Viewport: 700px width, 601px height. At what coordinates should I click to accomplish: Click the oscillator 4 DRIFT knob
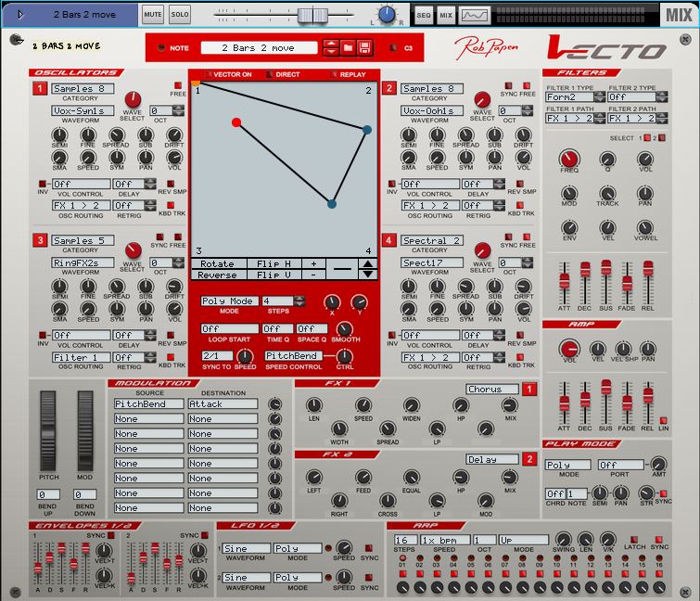[523, 286]
